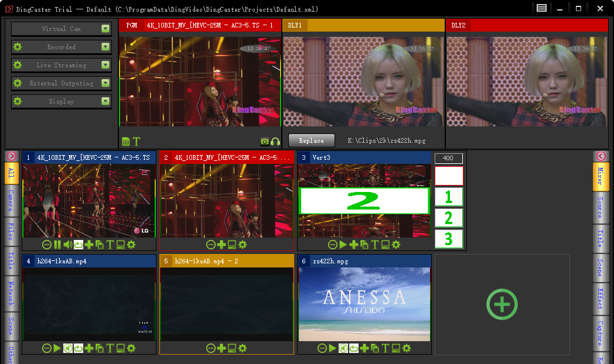Viewport: 614px width, 364px height.
Task: Add a title to source 1
Action: 110,245
